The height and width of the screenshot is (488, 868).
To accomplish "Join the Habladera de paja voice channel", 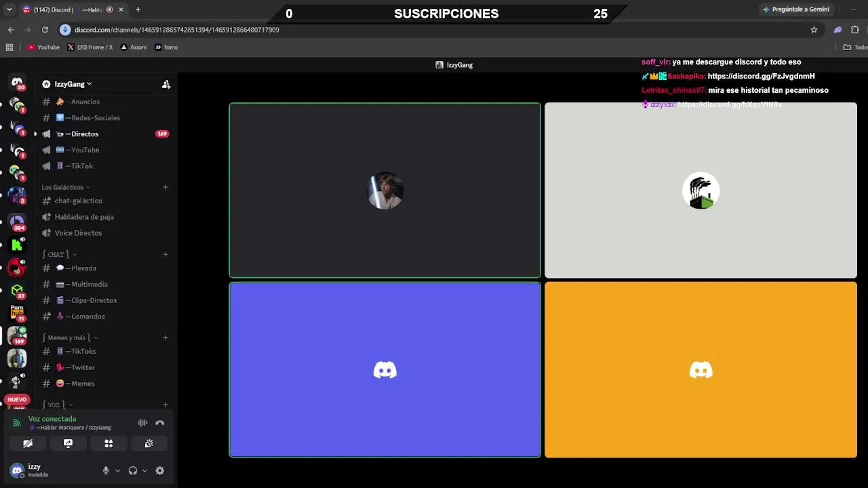I will click(x=106, y=217).
